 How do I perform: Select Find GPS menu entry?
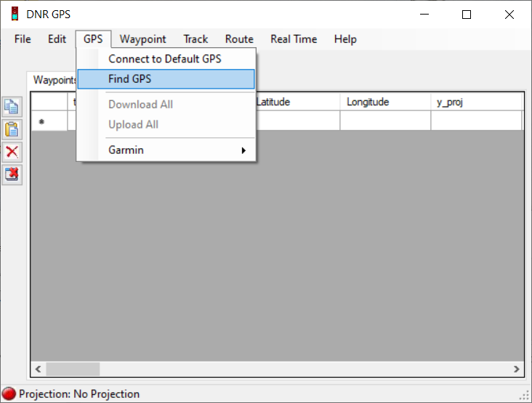(x=166, y=79)
